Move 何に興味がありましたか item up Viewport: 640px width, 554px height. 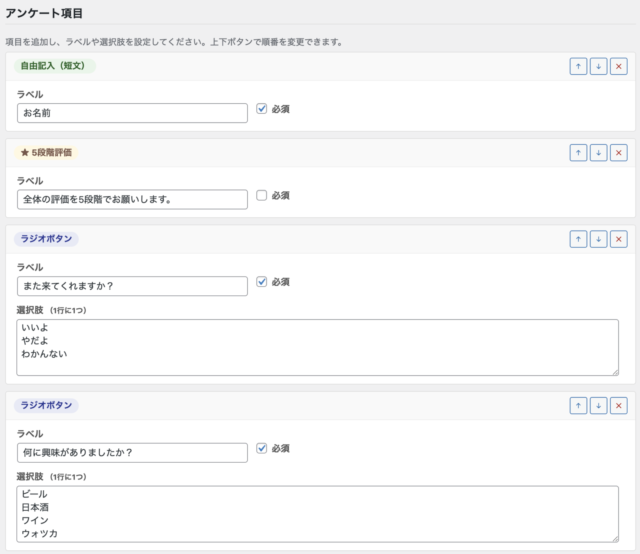click(x=578, y=405)
